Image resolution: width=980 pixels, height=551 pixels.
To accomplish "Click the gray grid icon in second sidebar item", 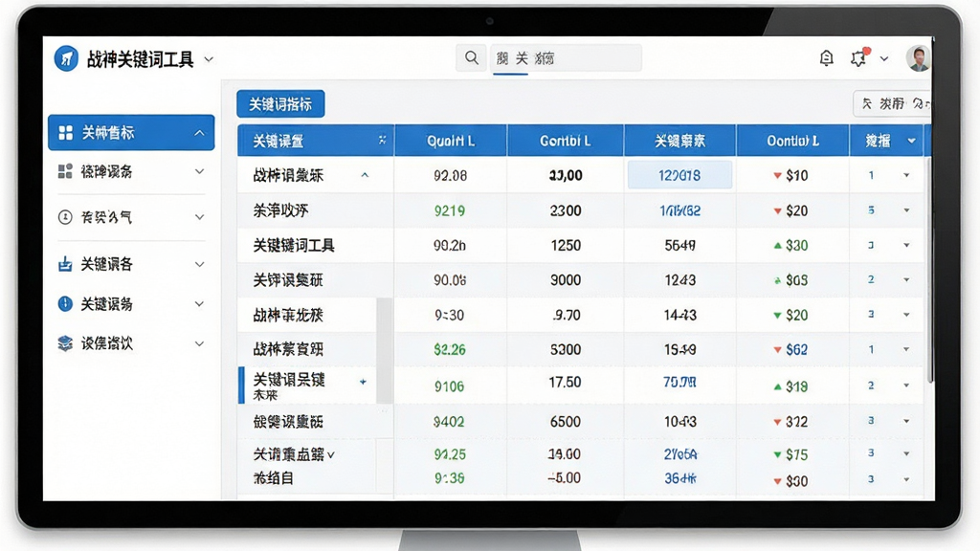I will tap(65, 171).
